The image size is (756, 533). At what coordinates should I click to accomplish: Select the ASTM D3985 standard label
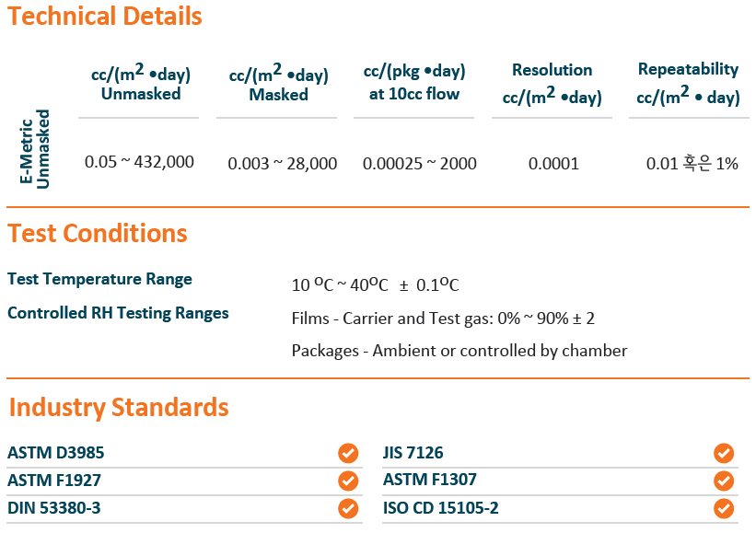point(56,453)
